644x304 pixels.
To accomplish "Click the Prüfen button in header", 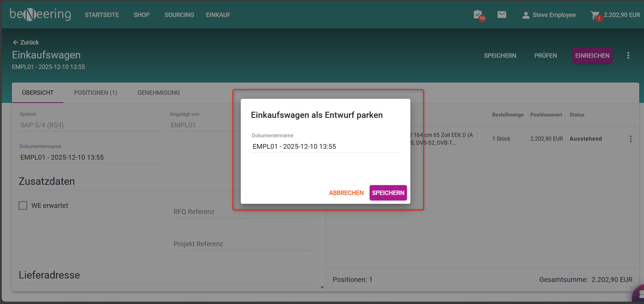I will (x=545, y=56).
